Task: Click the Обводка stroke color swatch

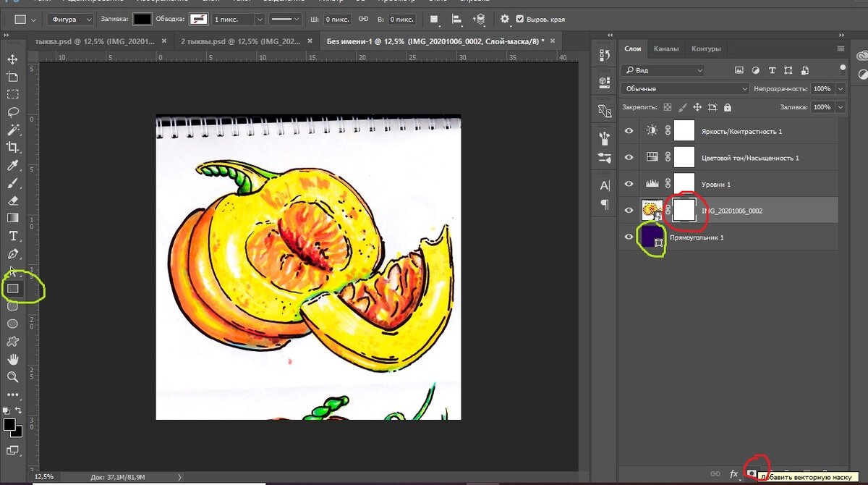Action: (197, 19)
